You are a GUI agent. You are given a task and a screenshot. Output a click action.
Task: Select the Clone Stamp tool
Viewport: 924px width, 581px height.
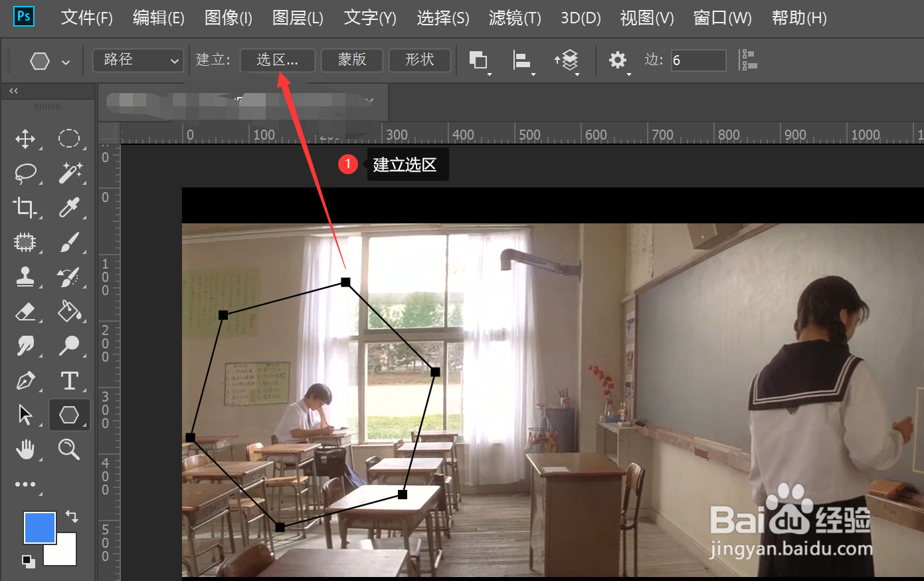25,277
